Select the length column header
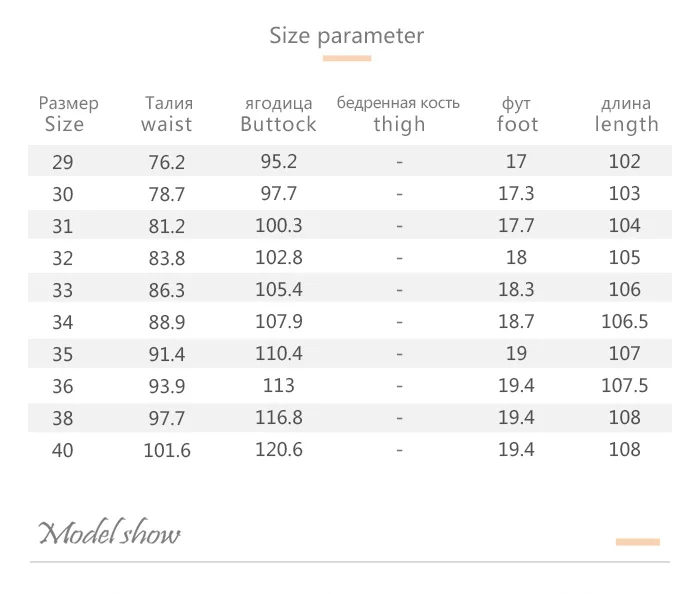This screenshot has height=594, width=700. click(x=626, y=115)
